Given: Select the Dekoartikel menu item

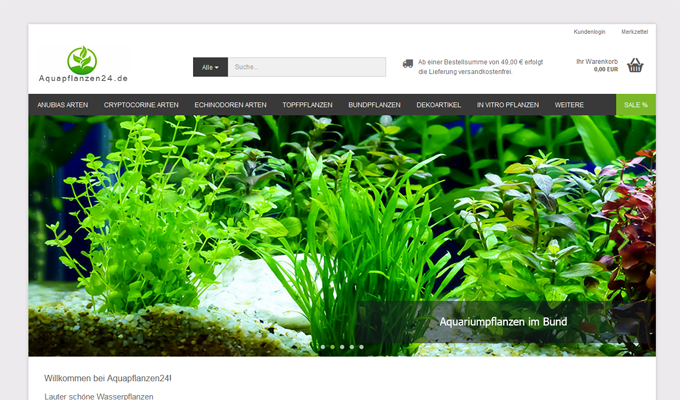Looking at the screenshot, I should click(x=438, y=105).
